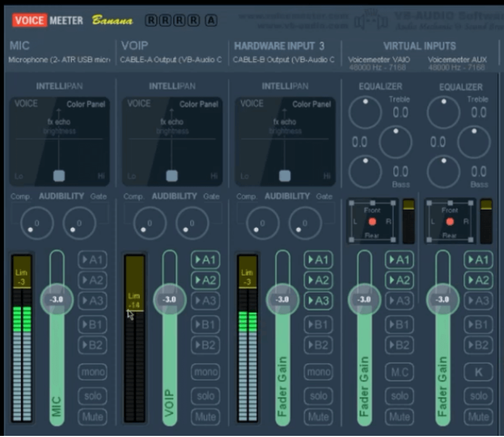The image size is (504, 437).
Task: Click the Treble knob of Voicemeeter AUX equalizer
Action: (x=444, y=112)
